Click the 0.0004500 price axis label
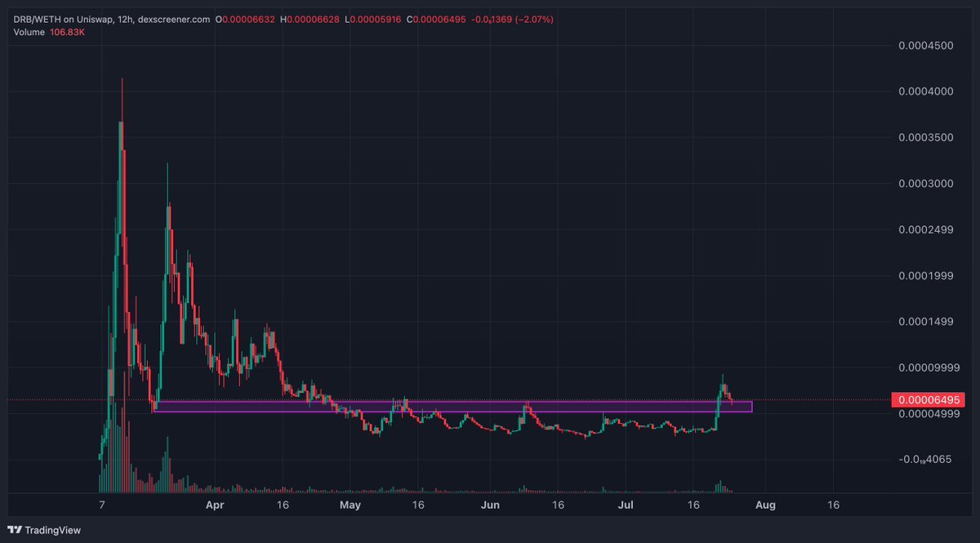Screen dimensions: 980x543 click(925, 46)
